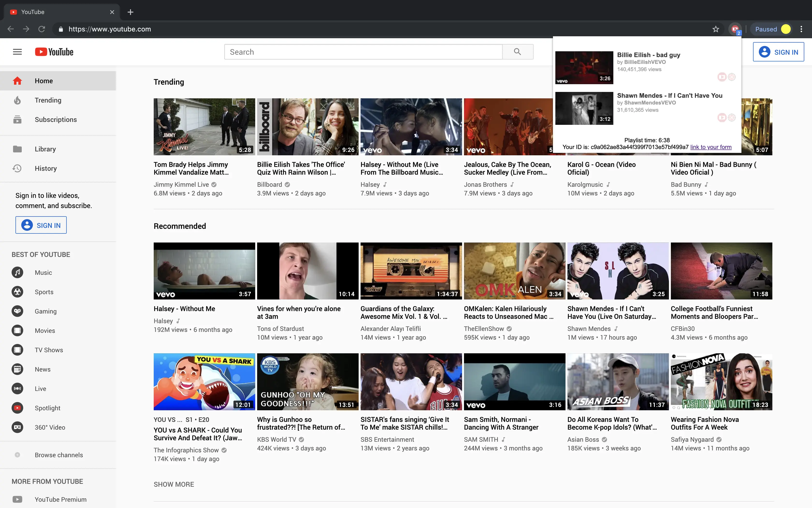Open Billie Eilish 'The Office' Quiz thumbnail
Viewport: 812px width, 508px height.
click(308, 127)
